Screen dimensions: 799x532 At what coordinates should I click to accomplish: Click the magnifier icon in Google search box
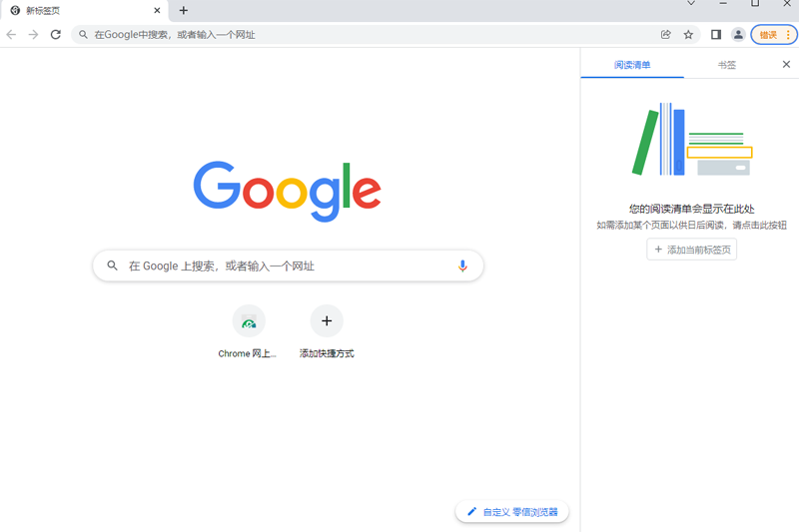pos(112,266)
